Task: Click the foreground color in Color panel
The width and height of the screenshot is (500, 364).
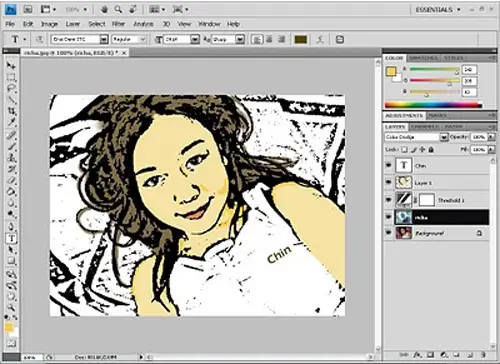Action: [x=391, y=71]
